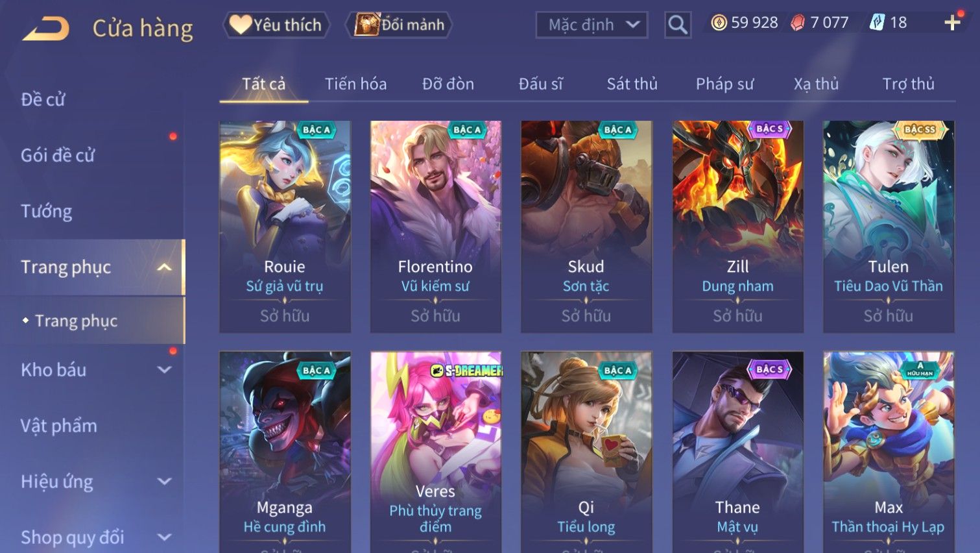Tap the gold coin balance icon
980x553 pixels.
point(719,23)
